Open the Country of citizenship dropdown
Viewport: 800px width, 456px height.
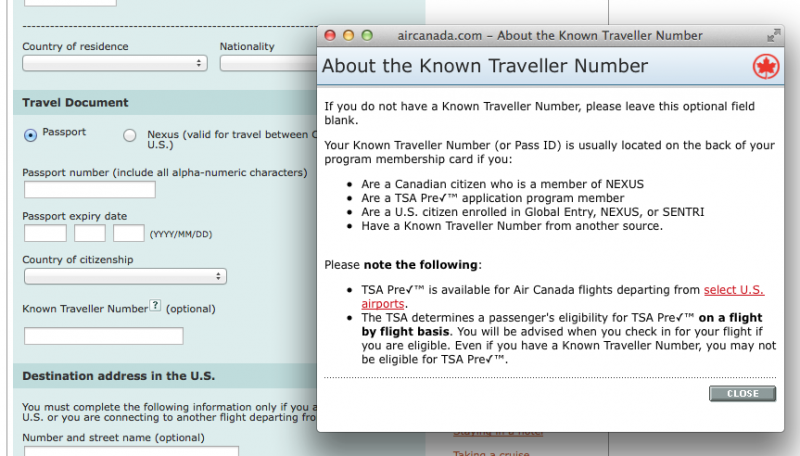(125, 276)
